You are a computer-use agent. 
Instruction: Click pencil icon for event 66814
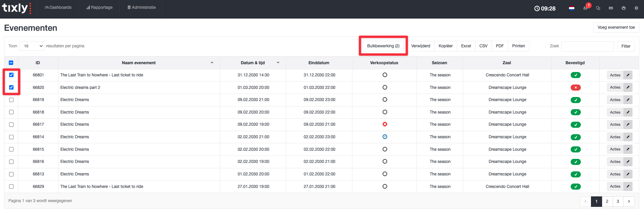628,137
